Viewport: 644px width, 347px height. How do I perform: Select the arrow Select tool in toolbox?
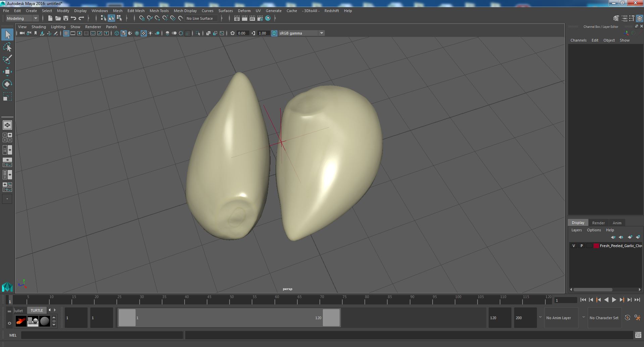(x=7, y=35)
